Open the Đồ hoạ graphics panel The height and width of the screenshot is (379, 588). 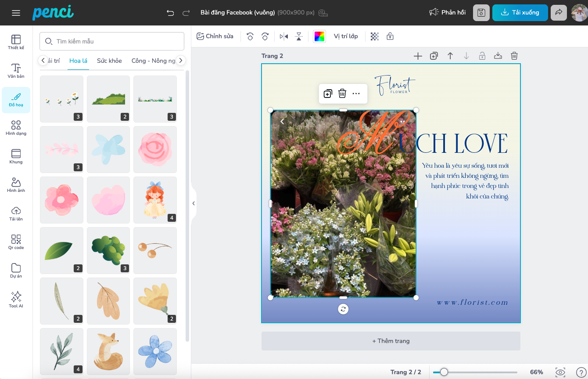(16, 100)
